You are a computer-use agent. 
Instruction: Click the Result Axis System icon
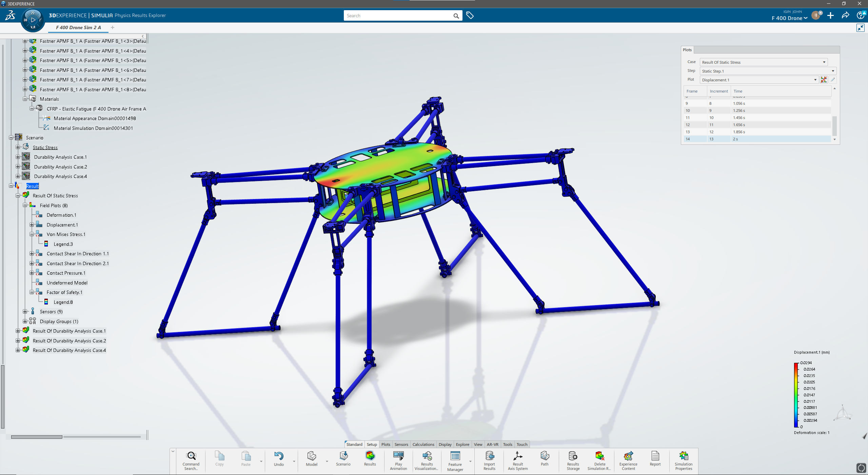(517, 456)
